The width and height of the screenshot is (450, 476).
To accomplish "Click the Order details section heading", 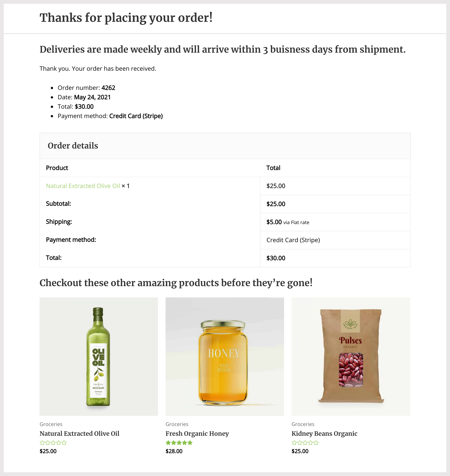I will point(73,146).
